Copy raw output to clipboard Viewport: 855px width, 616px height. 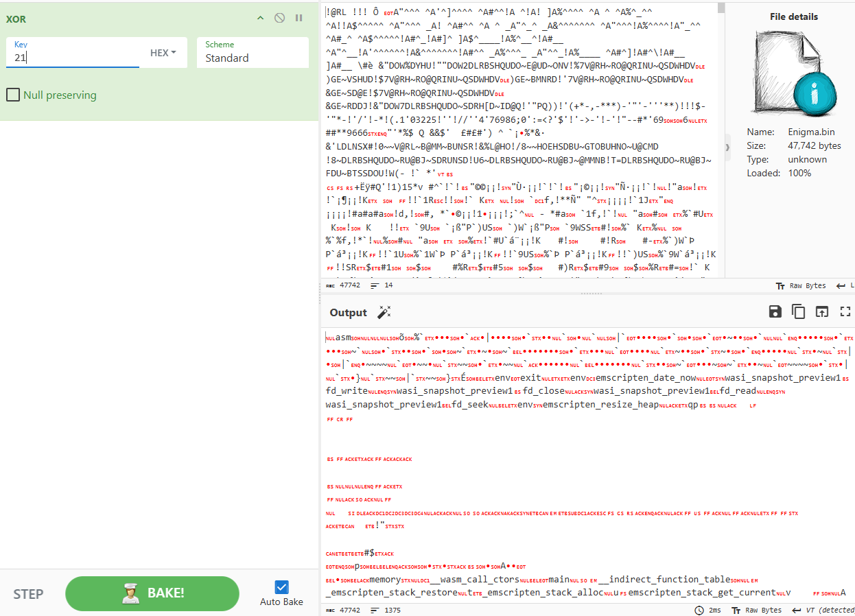click(799, 312)
